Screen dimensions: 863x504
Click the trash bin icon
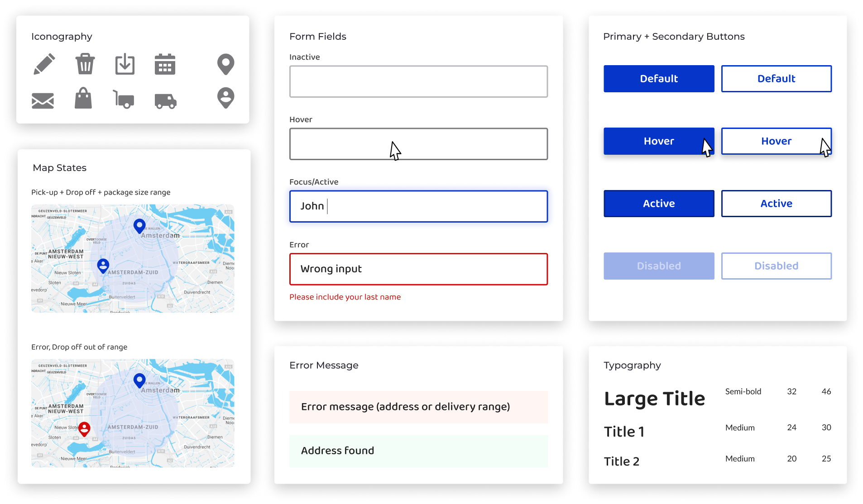(x=85, y=64)
